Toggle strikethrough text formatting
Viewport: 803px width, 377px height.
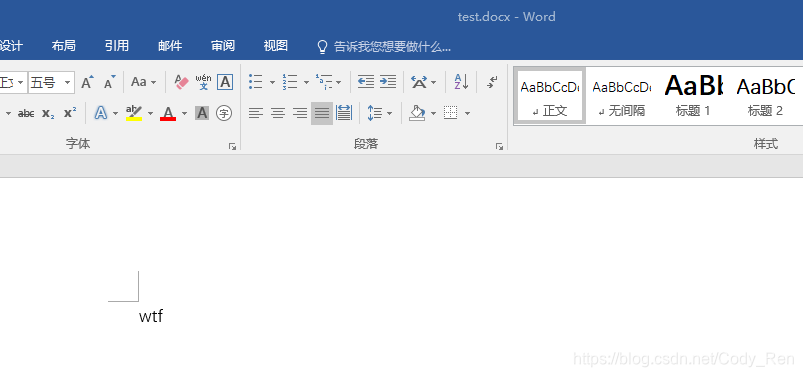tap(26, 113)
